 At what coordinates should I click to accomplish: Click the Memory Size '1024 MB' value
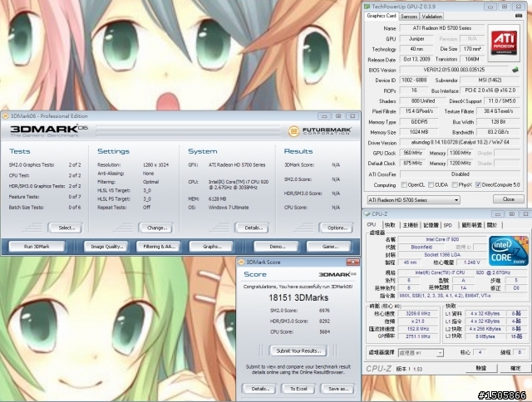tap(419, 132)
